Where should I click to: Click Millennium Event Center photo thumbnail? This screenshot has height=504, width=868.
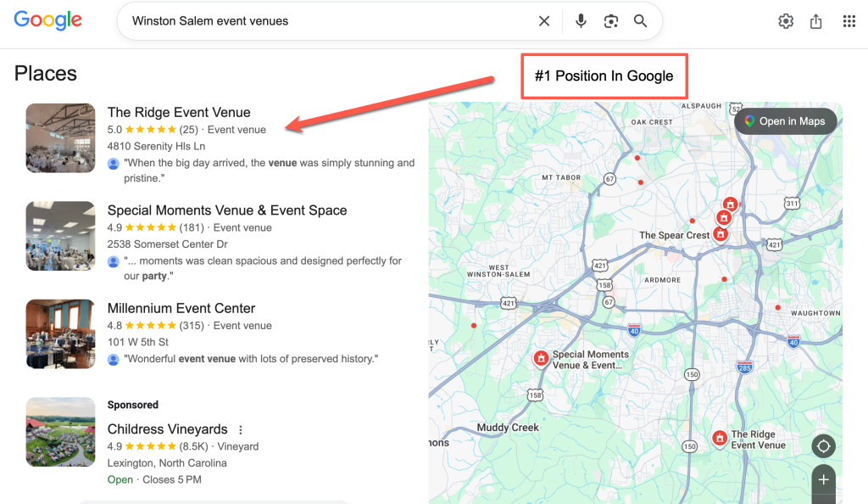pos(60,334)
